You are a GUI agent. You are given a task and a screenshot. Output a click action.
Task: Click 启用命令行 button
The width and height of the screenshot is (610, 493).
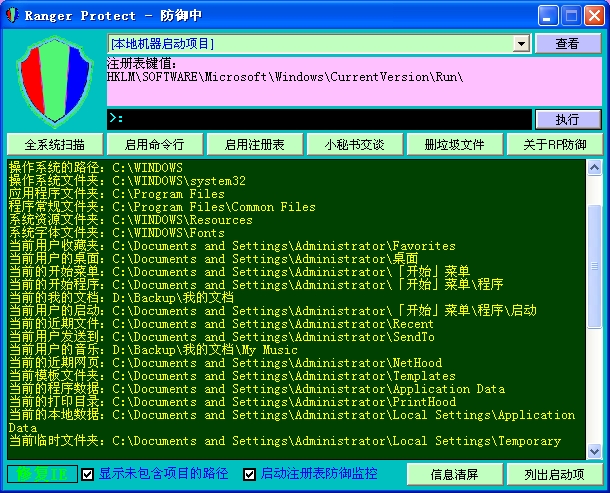click(x=155, y=145)
